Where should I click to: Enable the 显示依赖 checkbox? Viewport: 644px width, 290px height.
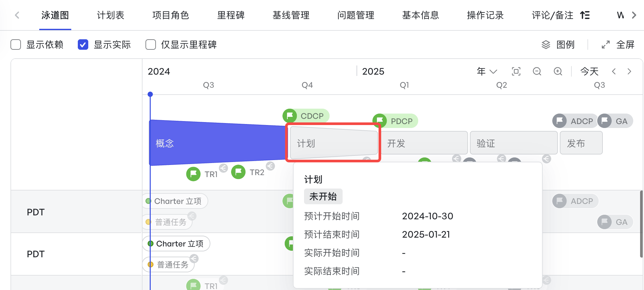(16, 45)
